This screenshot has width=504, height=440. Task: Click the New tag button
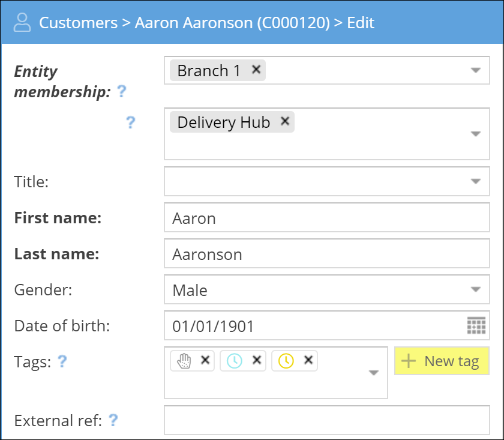(442, 361)
